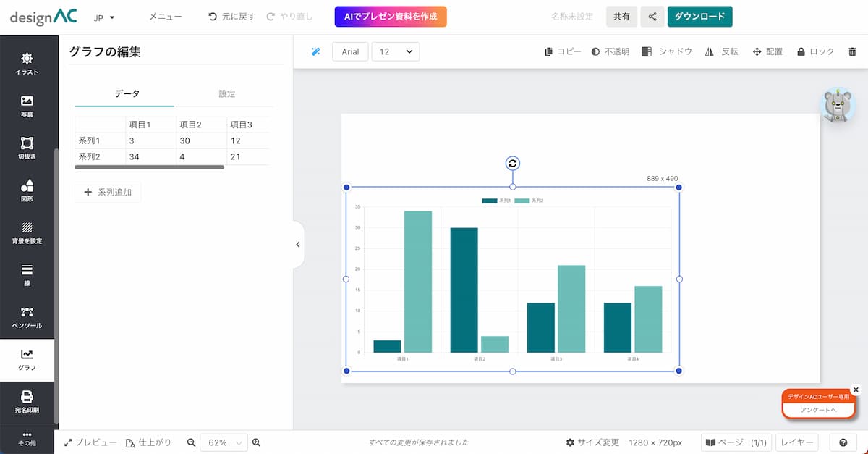Open the メニュー menu
868x454 pixels.
click(166, 17)
